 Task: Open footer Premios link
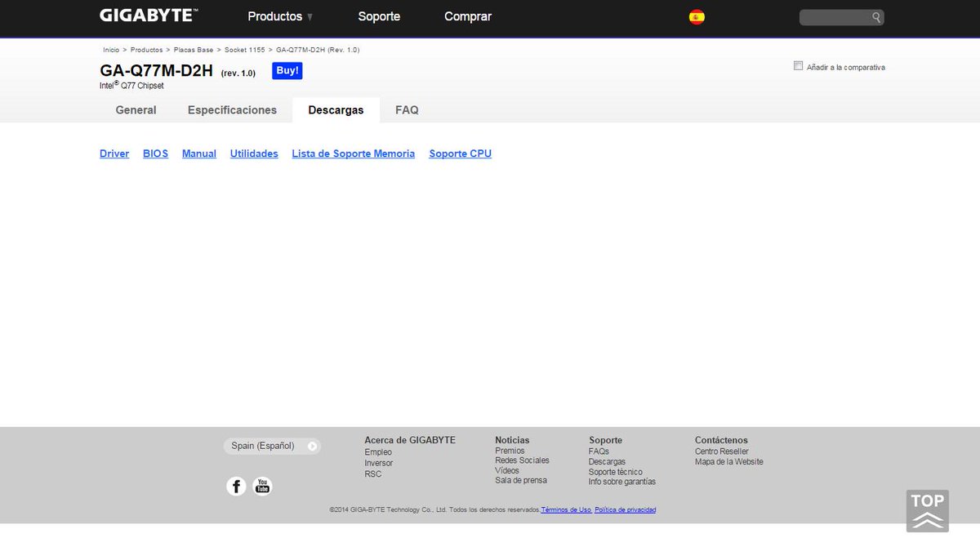(x=510, y=451)
